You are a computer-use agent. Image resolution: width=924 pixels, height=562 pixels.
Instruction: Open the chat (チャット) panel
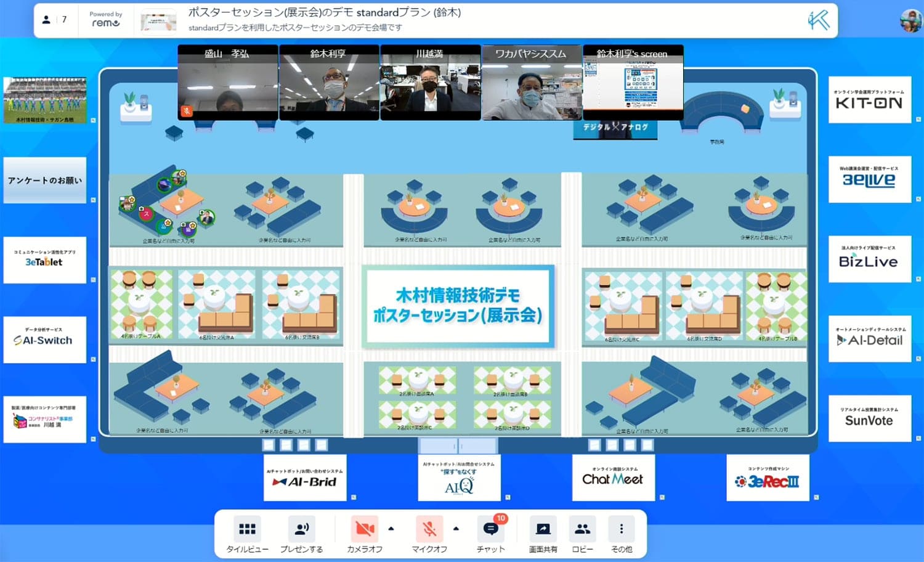coord(491,535)
